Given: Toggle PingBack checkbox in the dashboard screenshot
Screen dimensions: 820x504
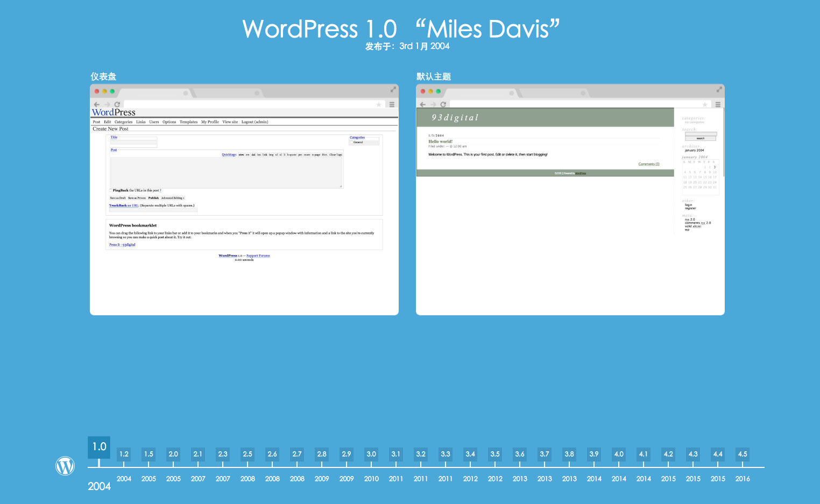Looking at the screenshot, I should pyautogui.click(x=111, y=190).
